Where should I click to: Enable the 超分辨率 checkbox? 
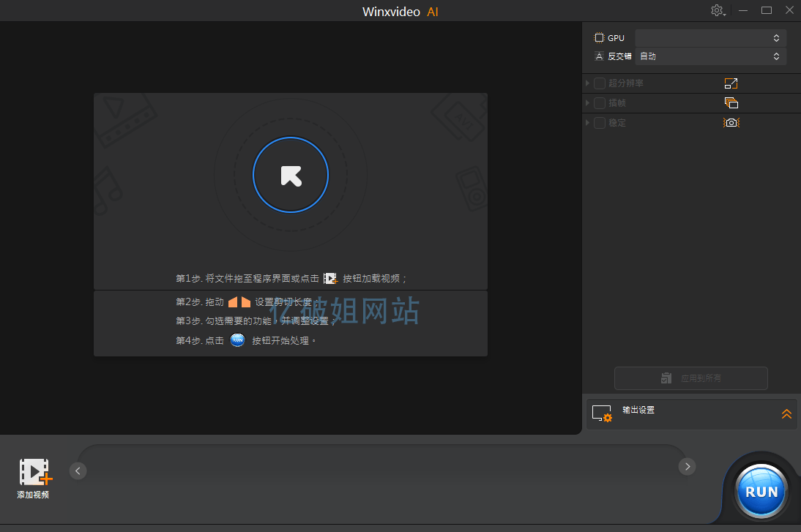[x=599, y=83]
